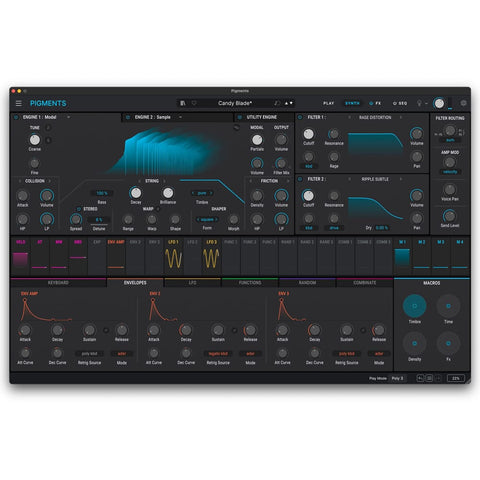Image resolution: width=480 pixels, height=480 pixels.
Task: Click the Time macro knob
Action: coord(448,306)
